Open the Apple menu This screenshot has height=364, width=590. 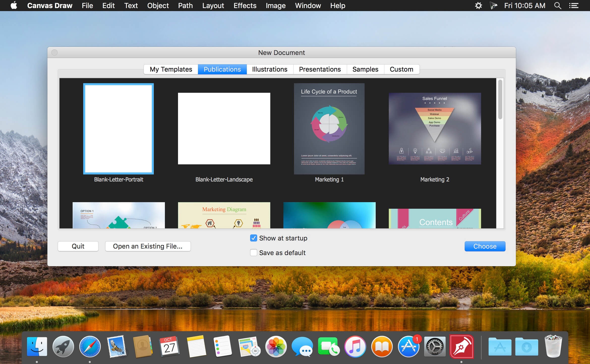[14, 5]
